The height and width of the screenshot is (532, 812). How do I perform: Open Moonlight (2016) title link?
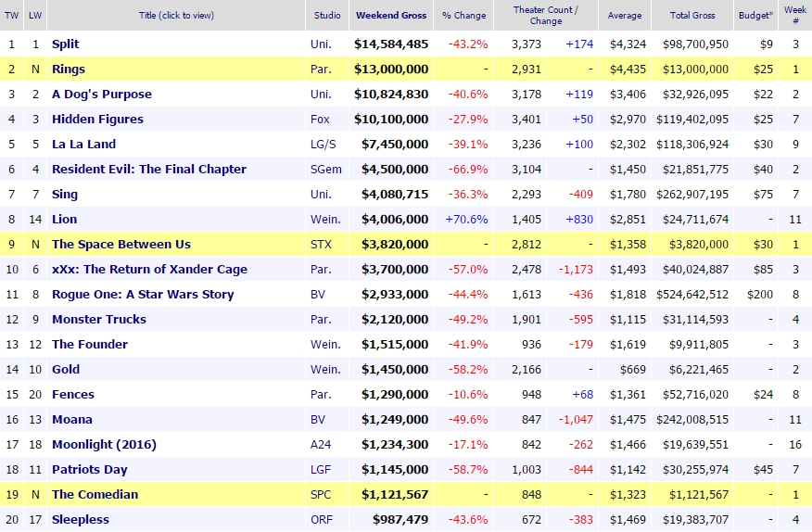(104, 445)
